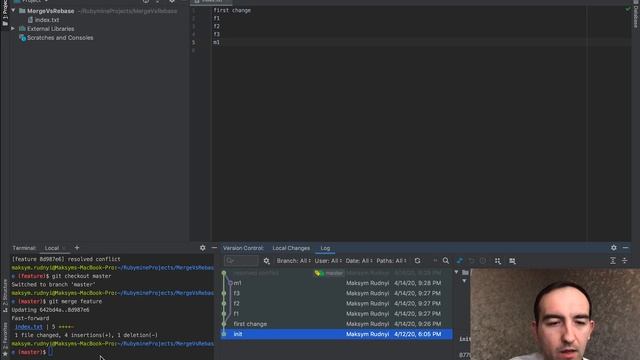Select the m1 commit in the log
The height and width of the screenshot is (360, 640).
(336, 283)
